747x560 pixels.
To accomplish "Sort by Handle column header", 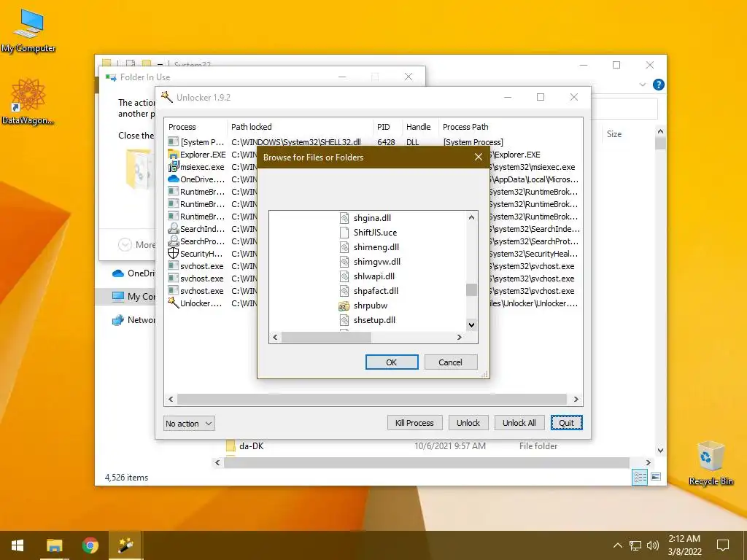I will coord(420,127).
